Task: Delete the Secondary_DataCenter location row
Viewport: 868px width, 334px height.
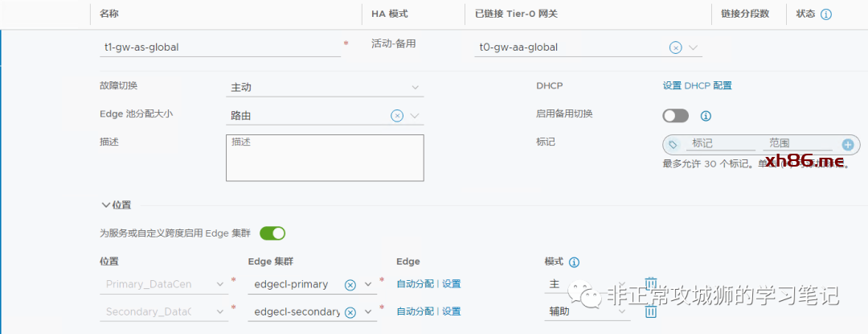Action: click(651, 311)
